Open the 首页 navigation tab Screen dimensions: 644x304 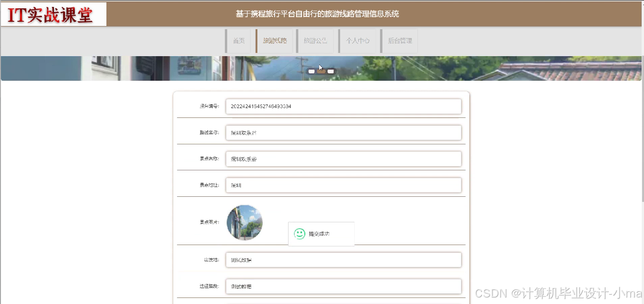point(238,41)
